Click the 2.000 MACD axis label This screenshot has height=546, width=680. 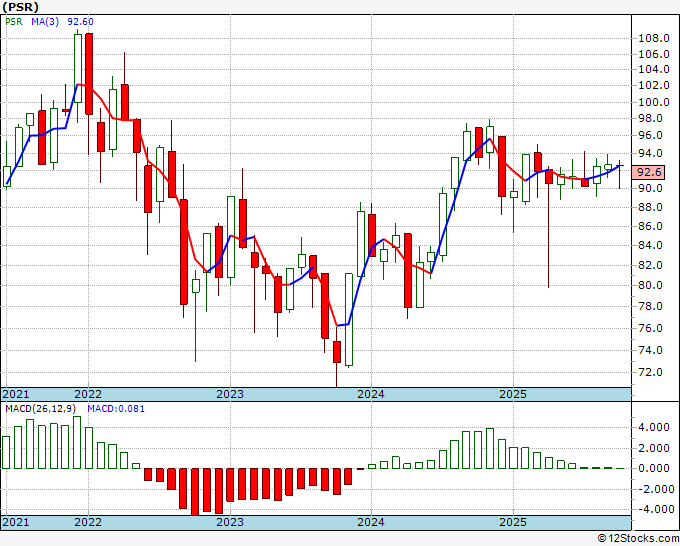click(x=654, y=448)
